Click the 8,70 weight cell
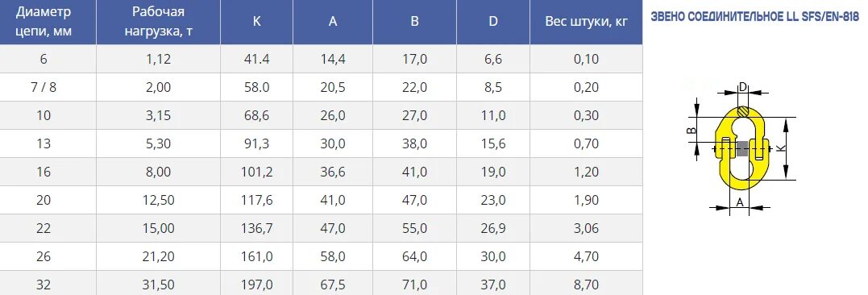Image resolution: width=868 pixels, height=295 pixels. (586, 285)
